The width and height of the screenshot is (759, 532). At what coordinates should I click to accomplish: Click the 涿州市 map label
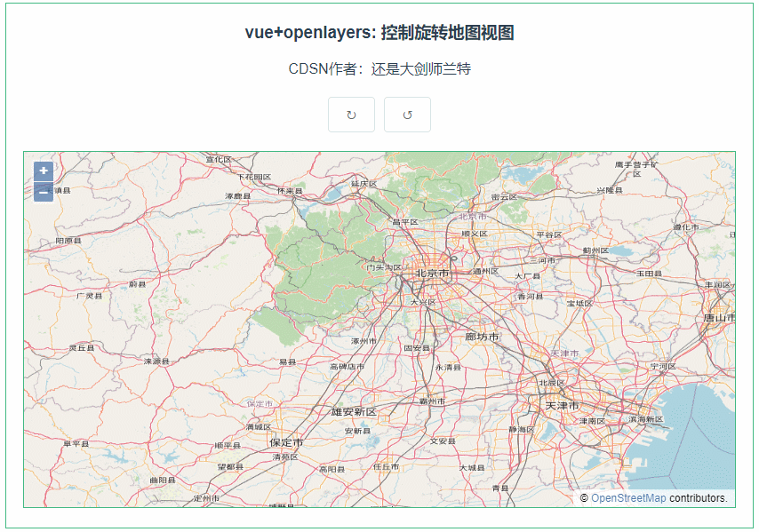(364, 341)
